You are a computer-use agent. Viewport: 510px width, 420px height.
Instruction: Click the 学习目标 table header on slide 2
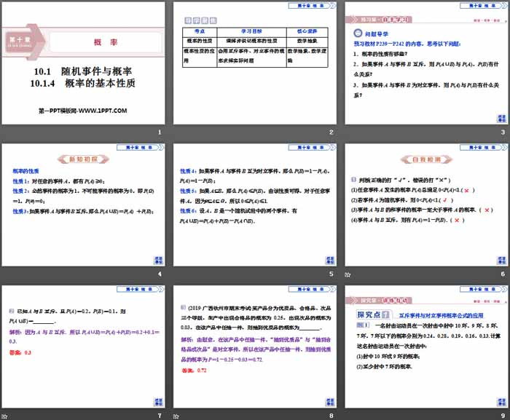click(x=251, y=31)
